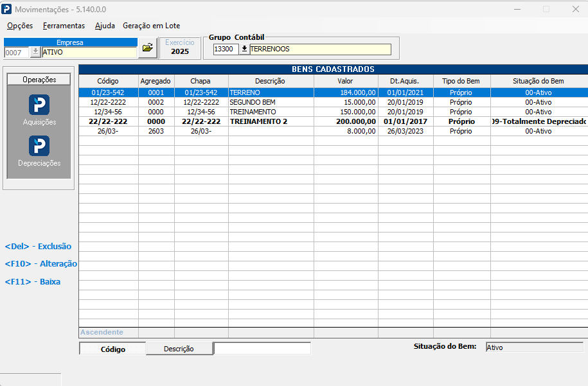Screen dimensions: 588x386
Task: Click the Grupo Contábil code field 13300
Action: click(x=226, y=49)
